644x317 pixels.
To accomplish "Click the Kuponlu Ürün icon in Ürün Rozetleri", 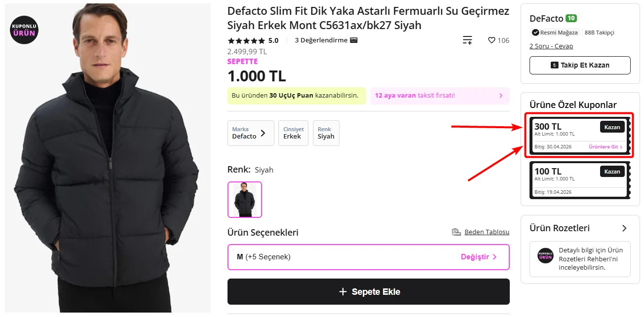I will pyautogui.click(x=545, y=255).
